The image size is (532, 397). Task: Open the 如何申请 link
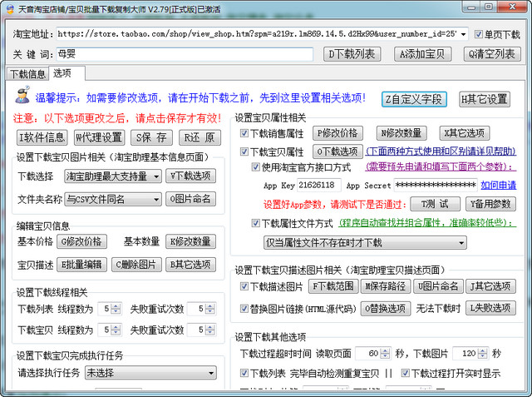(x=497, y=185)
